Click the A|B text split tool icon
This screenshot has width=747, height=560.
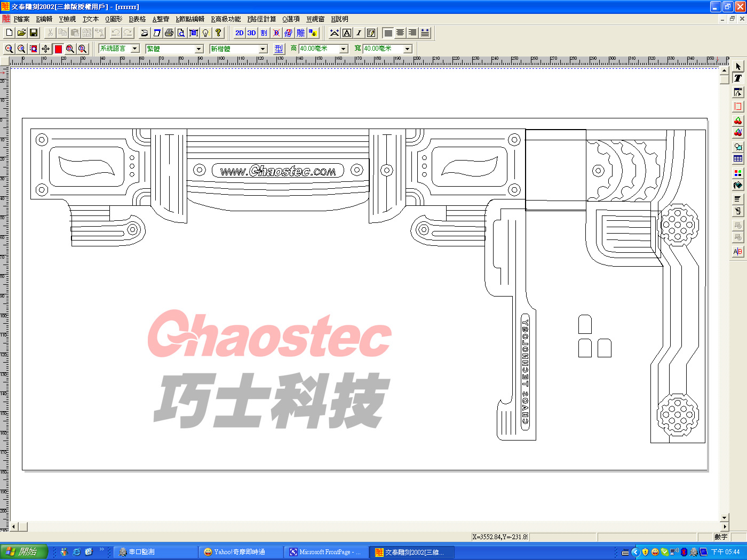pos(738,252)
